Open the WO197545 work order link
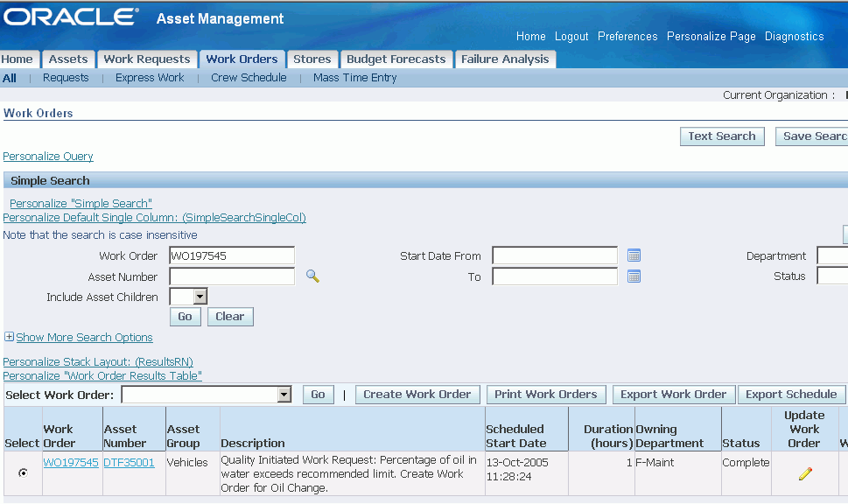Image resolution: width=848 pixels, height=504 pixels. (x=71, y=462)
